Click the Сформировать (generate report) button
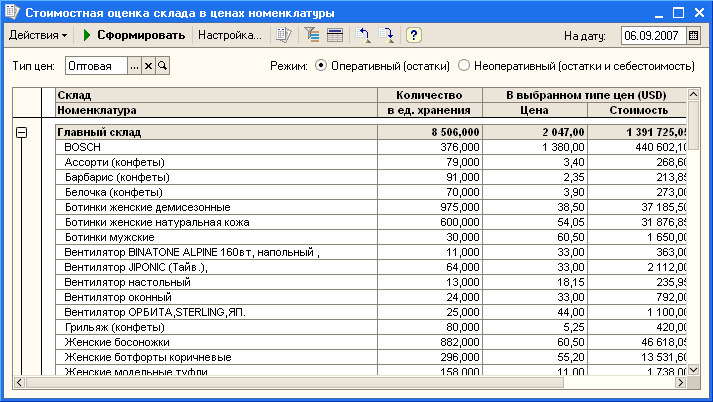Screen dimensions: 713x402 134,35
